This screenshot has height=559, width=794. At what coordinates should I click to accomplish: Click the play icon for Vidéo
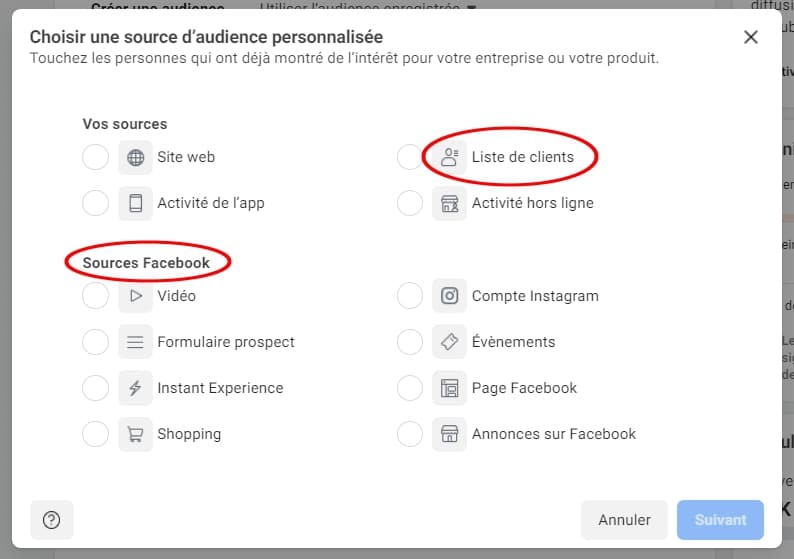135,296
